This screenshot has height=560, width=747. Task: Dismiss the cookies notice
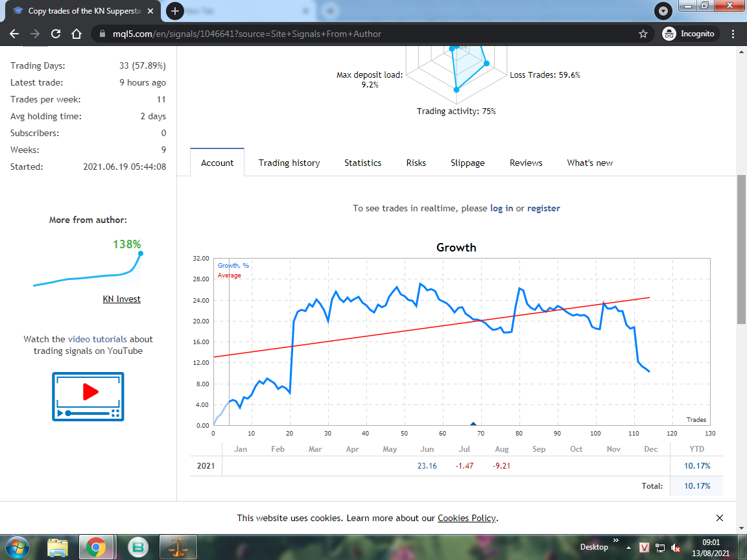719,518
